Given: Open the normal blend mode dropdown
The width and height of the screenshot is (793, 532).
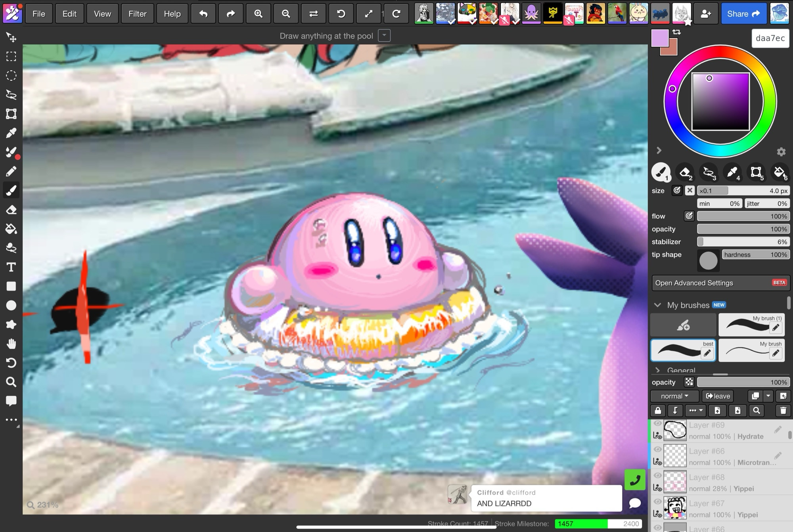Looking at the screenshot, I should click(674, 396).
